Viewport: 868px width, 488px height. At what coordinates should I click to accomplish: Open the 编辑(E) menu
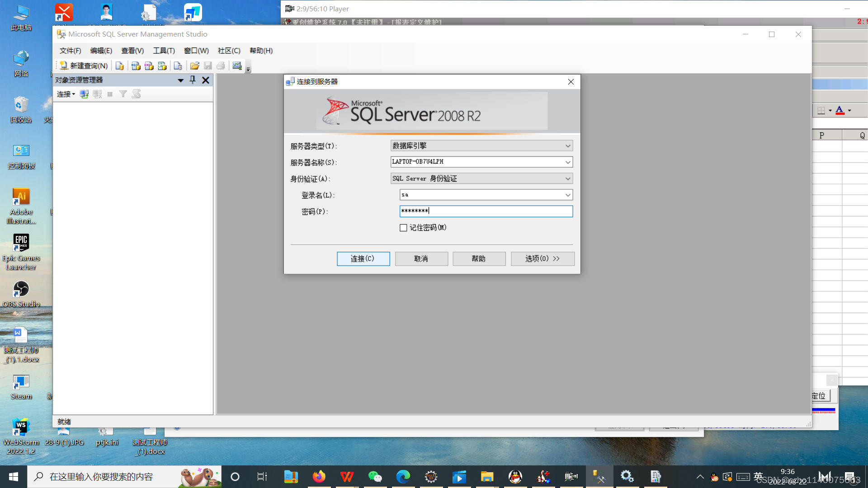pyautogui.click(x=101, y=51)
